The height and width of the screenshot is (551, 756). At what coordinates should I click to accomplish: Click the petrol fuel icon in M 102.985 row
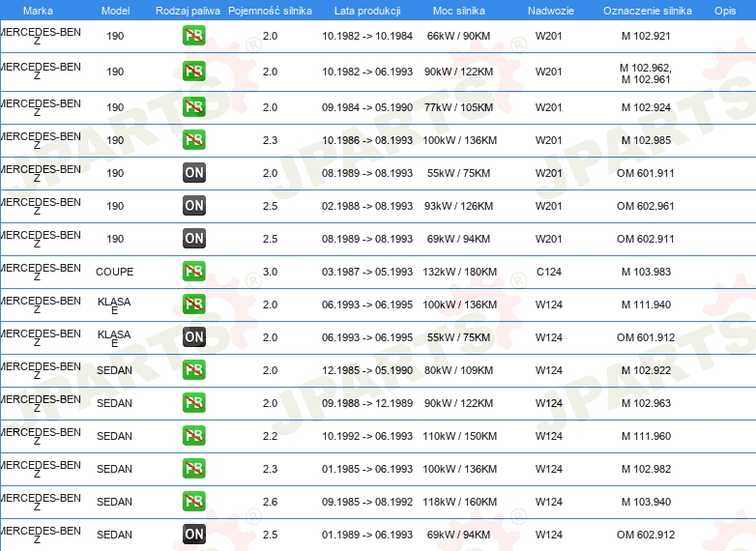194,140
